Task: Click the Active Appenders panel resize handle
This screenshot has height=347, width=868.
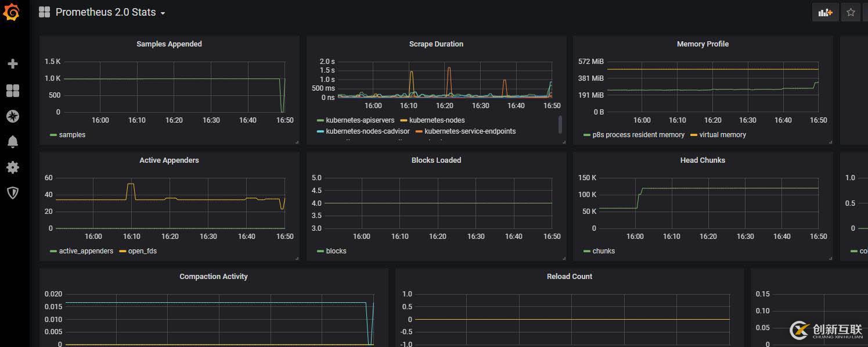Action: coord(296,257)
